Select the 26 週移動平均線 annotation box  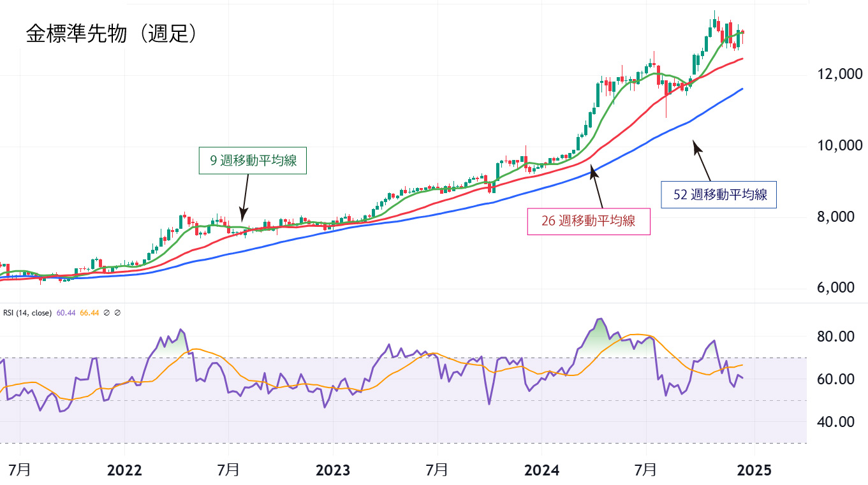(589, 221)
